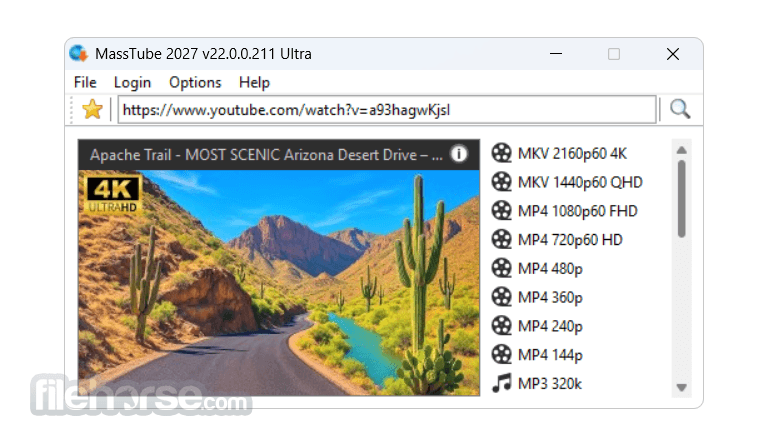Open the Help menu
Viewport: 768px width, 446px height.
254,82
